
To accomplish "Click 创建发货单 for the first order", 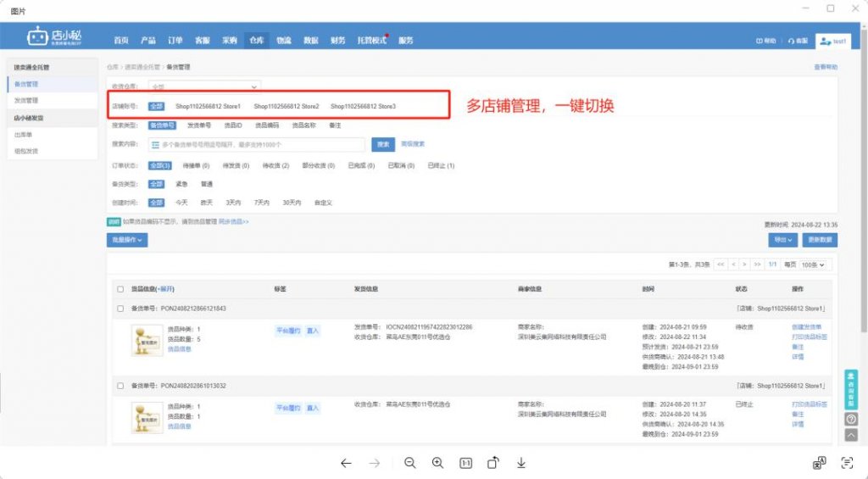I will click(807, 327).
